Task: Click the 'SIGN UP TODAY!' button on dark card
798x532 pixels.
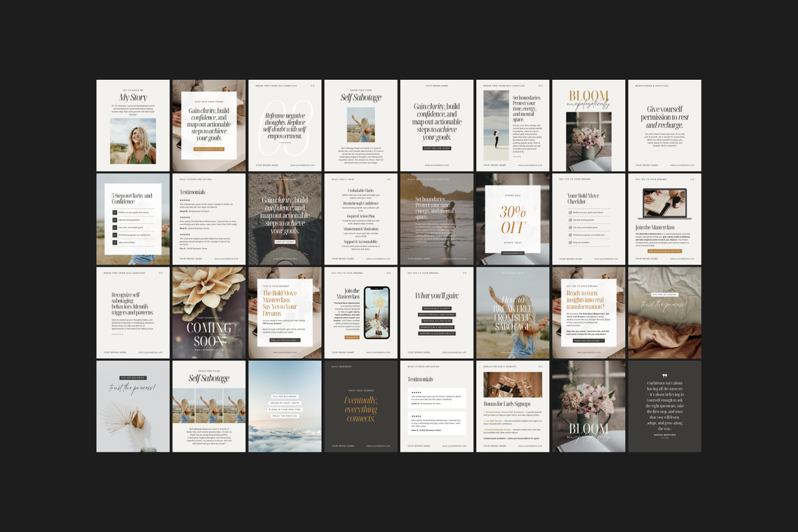Action: [285, 242]
